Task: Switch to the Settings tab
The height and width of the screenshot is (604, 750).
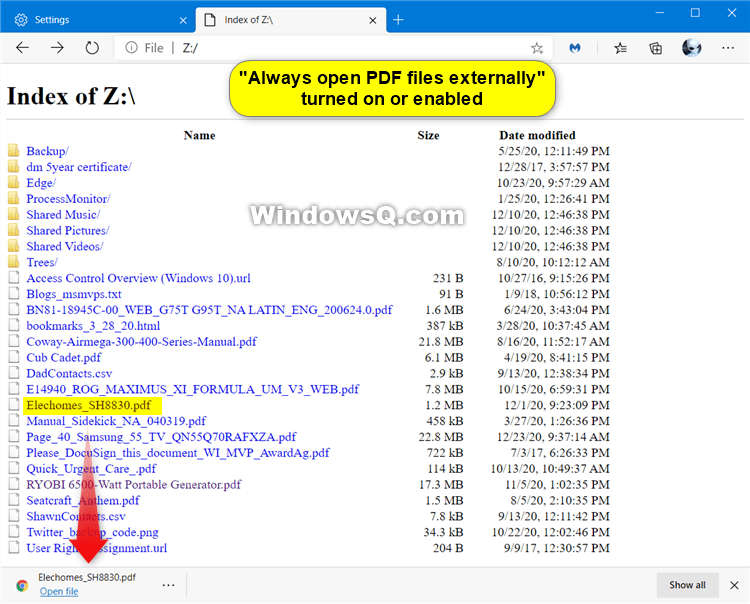Action: click(98, 20)
